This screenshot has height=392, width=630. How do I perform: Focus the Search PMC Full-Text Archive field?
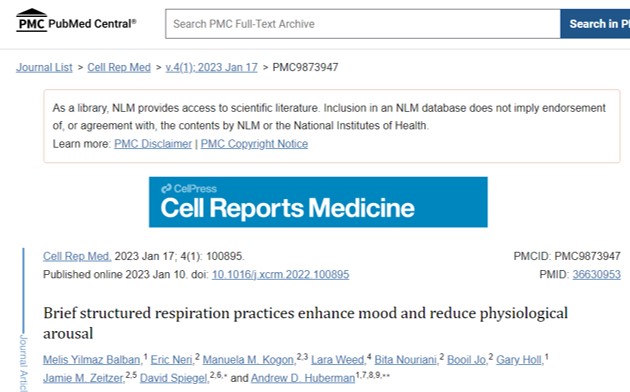tap(362, 24)
